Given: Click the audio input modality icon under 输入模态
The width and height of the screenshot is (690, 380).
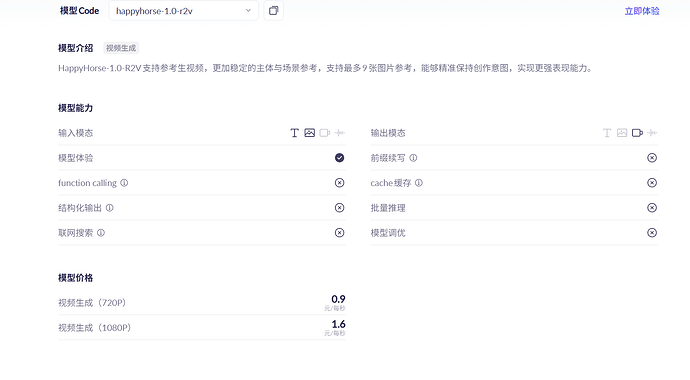Looking at the screenshot, I should point(340,133).
